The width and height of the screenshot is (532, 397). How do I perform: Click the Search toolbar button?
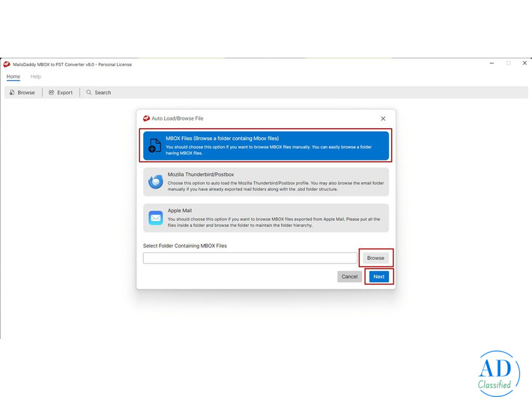pos(99,92)
